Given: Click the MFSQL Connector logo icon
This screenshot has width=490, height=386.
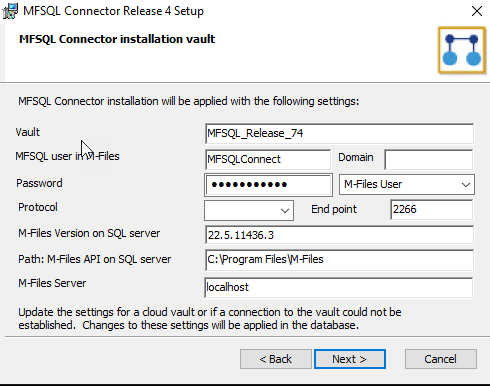Looking at the screenshot, I should pos(462,50).
